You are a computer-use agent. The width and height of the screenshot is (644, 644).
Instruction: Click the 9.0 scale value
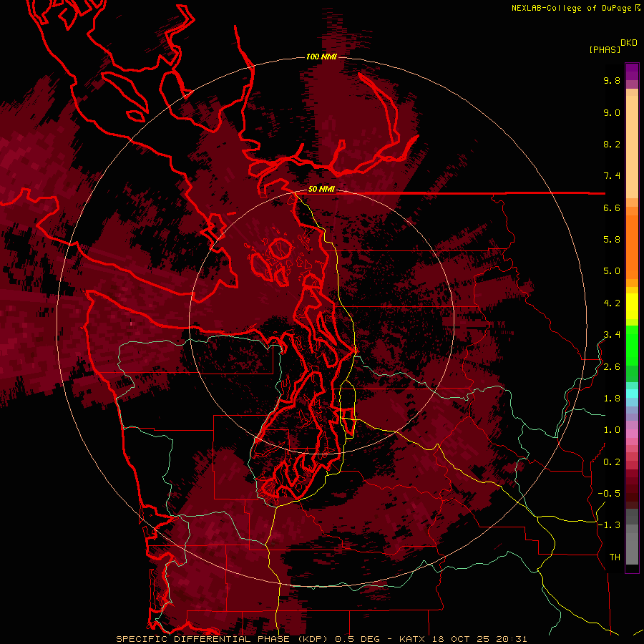click(x=612, y=112)
